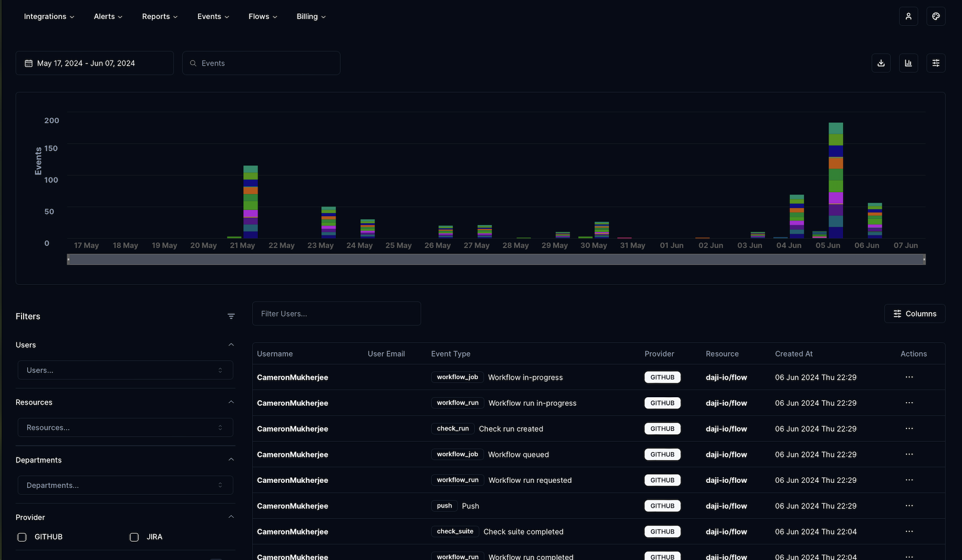Tick the JIRA provider checkbox
Screen dimensions: 962x560
[134, 537]
